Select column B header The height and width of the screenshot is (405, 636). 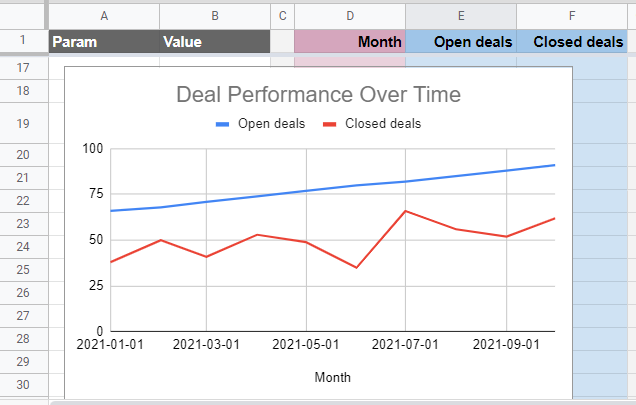(x=215, y=16)
